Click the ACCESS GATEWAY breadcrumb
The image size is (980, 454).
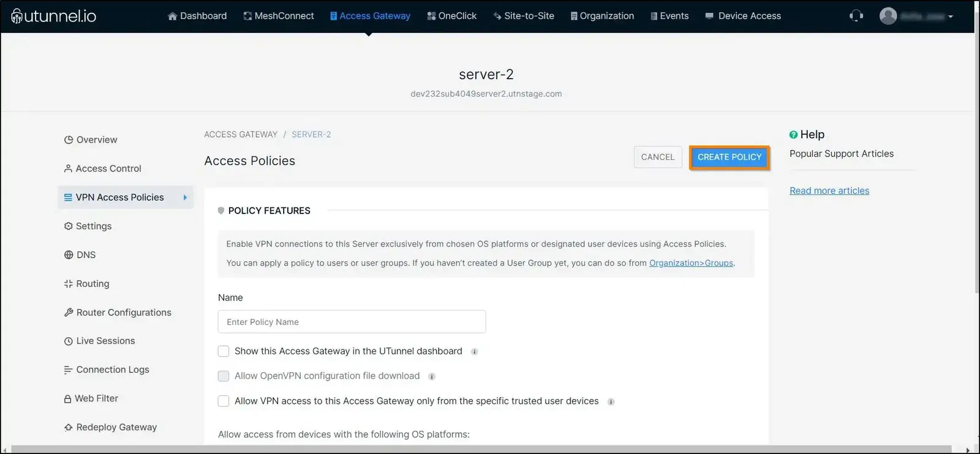241,135
